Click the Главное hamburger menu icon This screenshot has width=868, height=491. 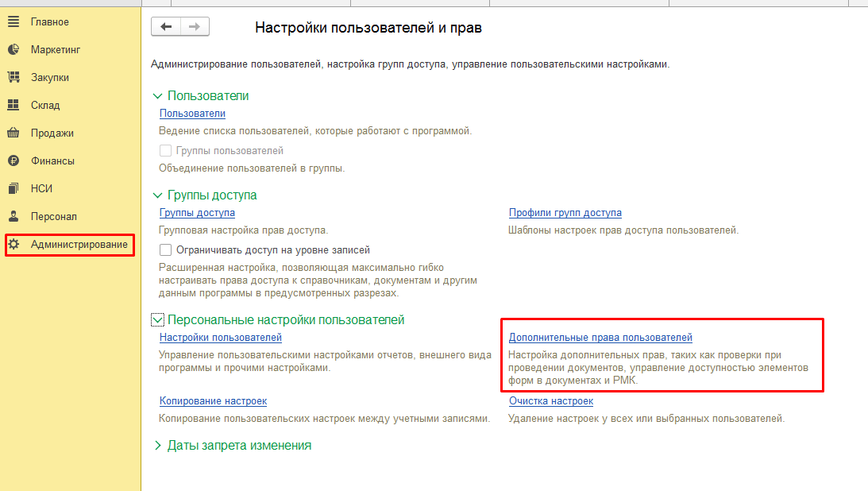[13, 21]
